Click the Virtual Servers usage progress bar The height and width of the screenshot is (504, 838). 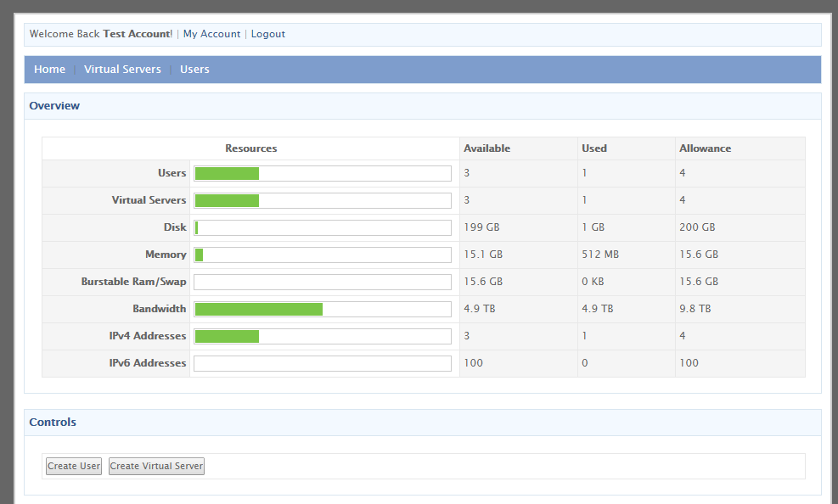(x=323, y=200)
